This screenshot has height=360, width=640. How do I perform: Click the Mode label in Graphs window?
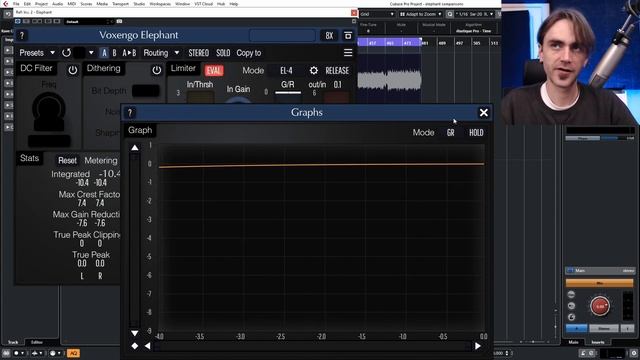pos(423,133)
